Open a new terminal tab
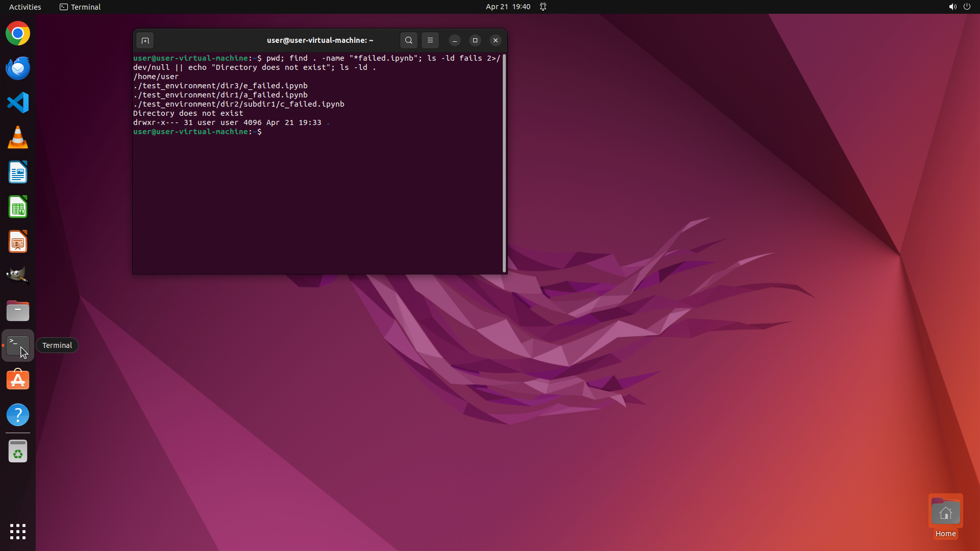 [x=145, y=40]
